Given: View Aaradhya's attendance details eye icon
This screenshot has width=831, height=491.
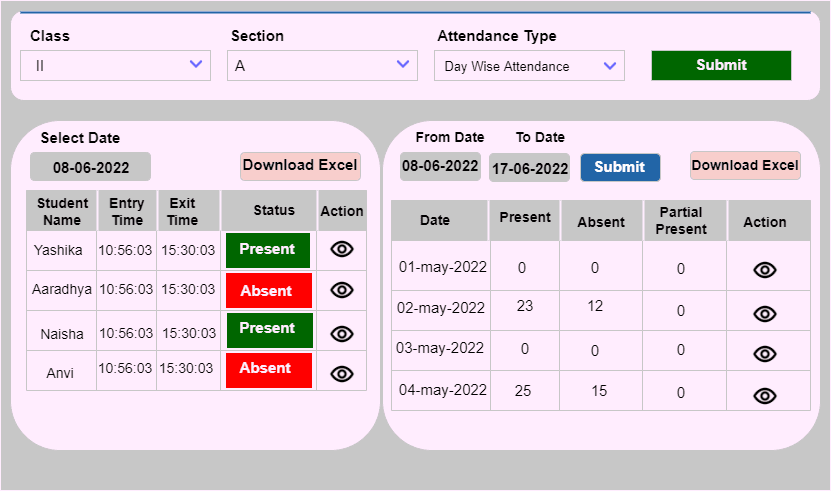Looking at the screenshot, I should (342, 290).
